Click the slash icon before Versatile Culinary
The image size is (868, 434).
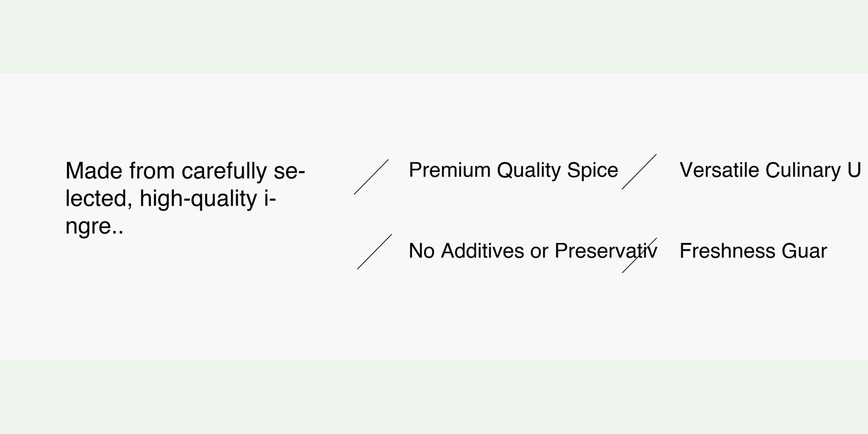(x=639, y=171)
